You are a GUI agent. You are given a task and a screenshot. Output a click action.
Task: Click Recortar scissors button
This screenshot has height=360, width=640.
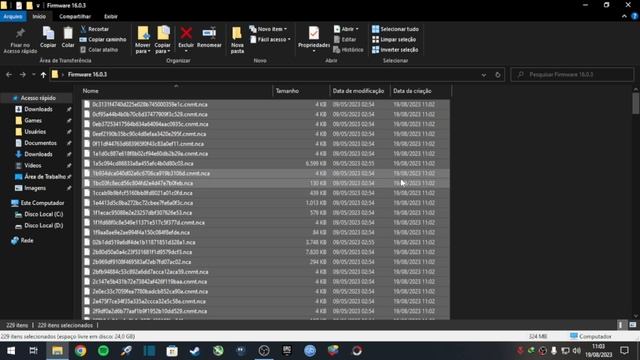[x=95, y=29]
